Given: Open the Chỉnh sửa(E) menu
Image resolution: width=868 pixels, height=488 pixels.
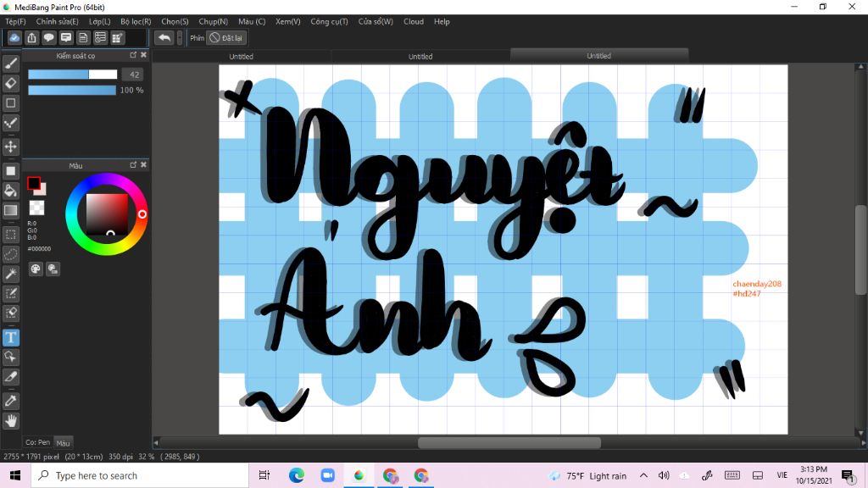Looking at the screenshot, I should pos(57,21).
